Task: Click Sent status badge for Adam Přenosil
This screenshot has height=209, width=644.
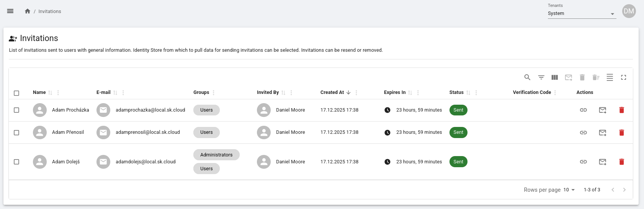Action: coord(458,132)
